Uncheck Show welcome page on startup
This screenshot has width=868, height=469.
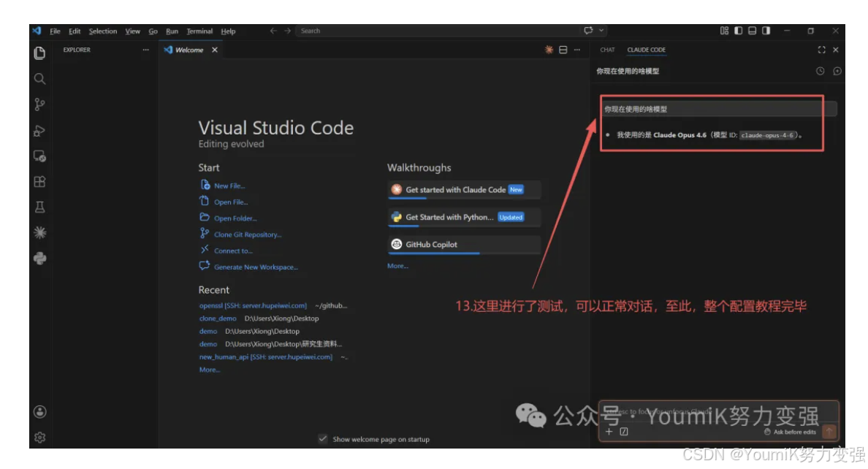(323, 439)
